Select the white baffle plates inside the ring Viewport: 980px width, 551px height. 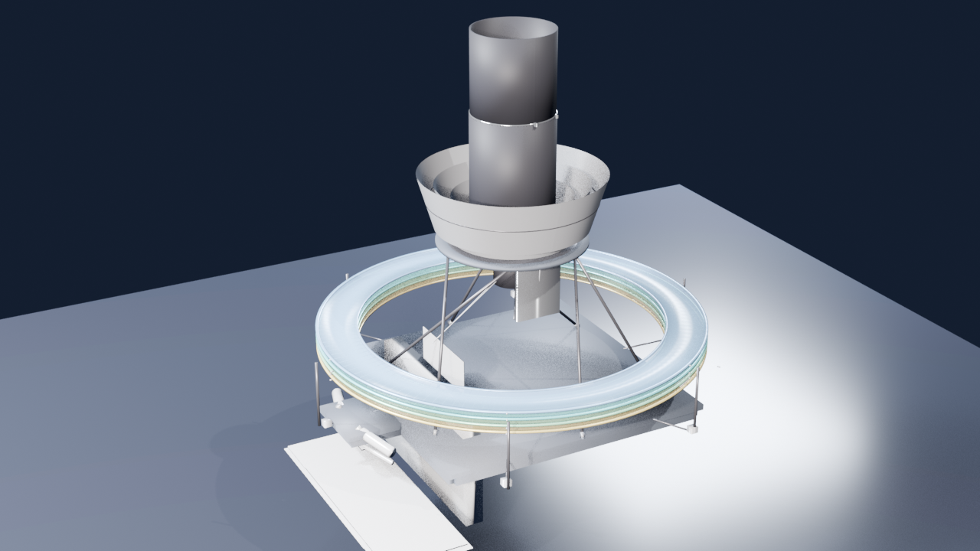(x=444, y=356)
